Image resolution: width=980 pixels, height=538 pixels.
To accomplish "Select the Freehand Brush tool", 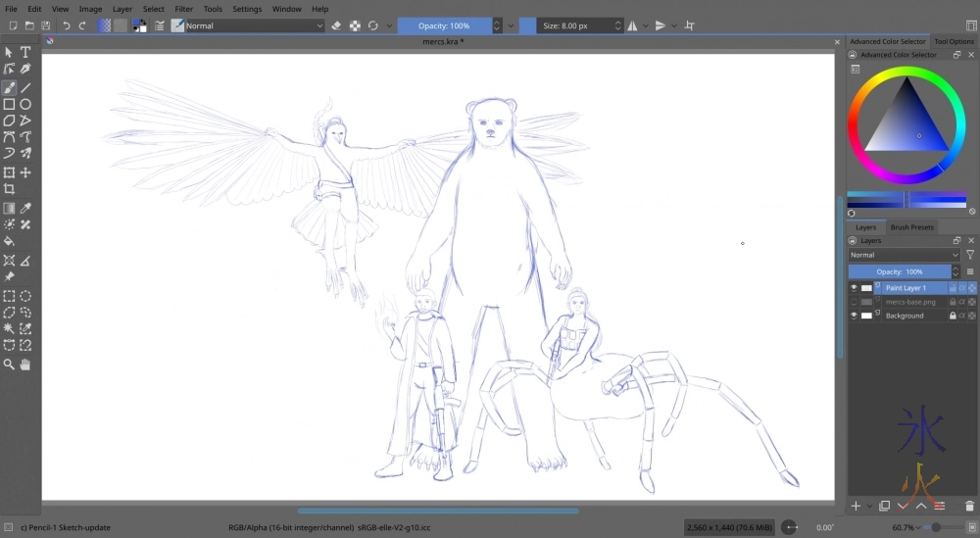I will 9,87.
